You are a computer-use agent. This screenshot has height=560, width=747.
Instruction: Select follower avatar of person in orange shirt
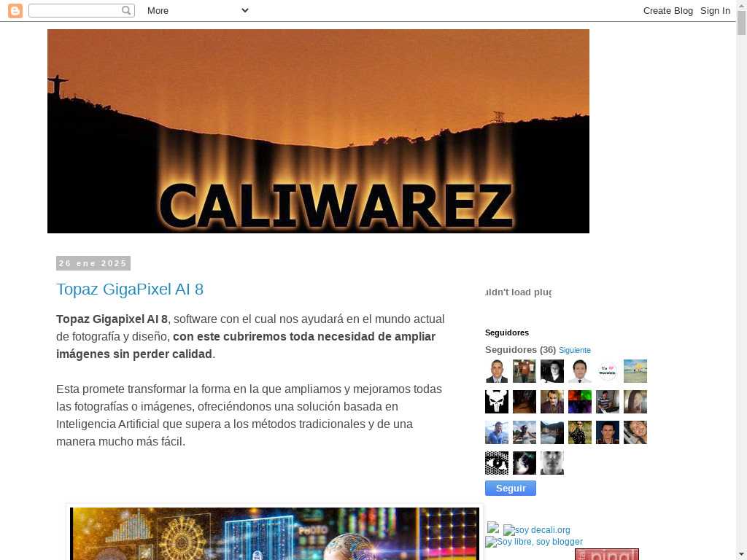click(524, 371)
